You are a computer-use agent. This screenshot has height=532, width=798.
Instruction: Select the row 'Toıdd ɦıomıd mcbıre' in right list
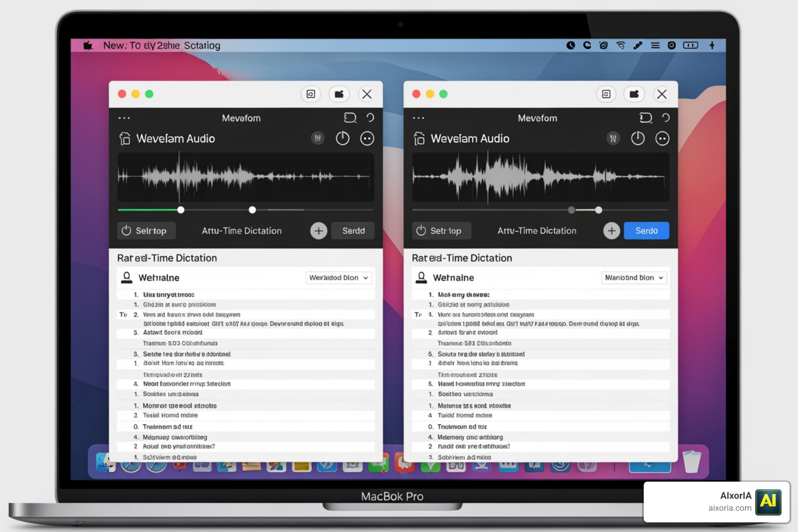(540, 416)
